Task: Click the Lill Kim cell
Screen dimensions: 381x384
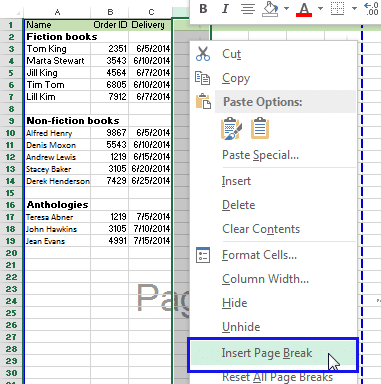Action: click(58, 97)
